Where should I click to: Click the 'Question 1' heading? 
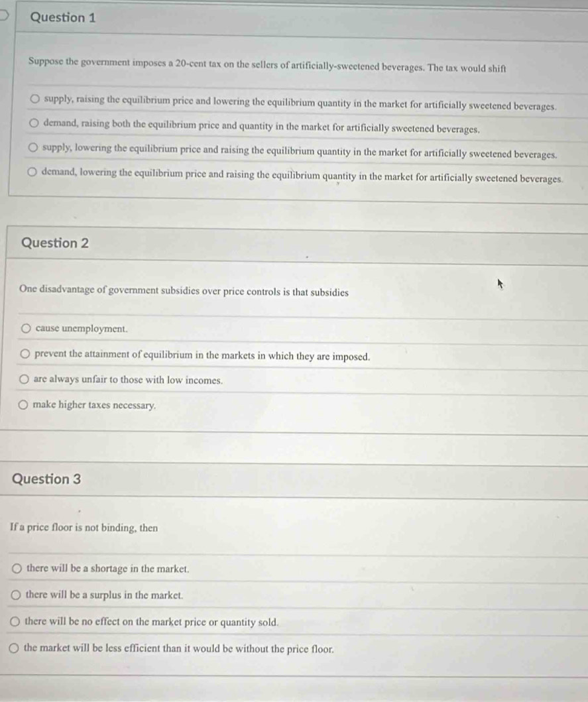[x=63, y=19]
